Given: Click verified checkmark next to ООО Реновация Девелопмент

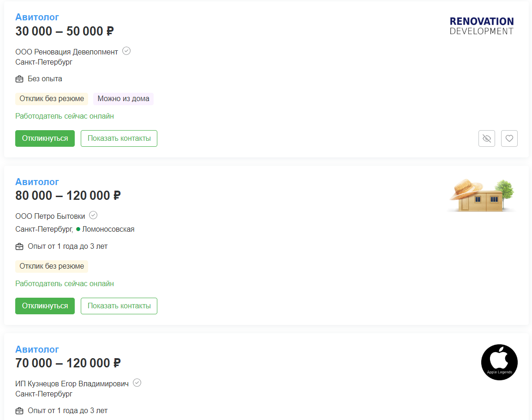Looking at the screenshot, I should click(126, 51).
